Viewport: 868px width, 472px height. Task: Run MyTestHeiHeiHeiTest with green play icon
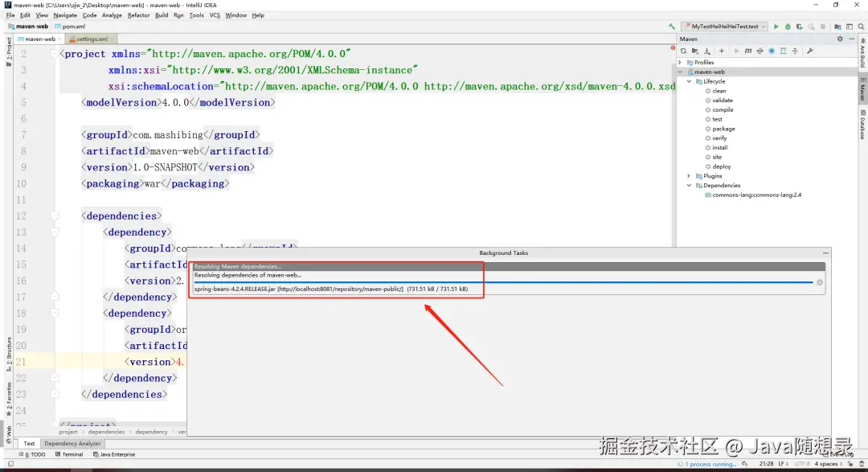click(x=776, y=26)
